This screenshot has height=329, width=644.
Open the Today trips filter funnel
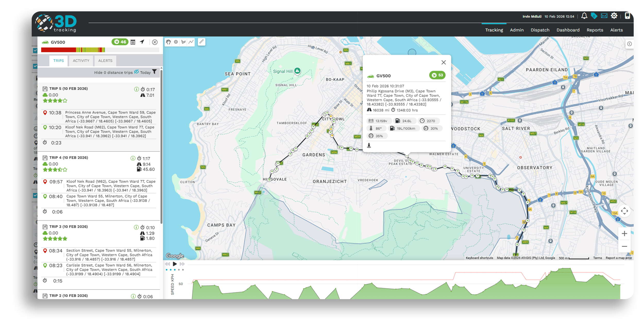[154, 72]
